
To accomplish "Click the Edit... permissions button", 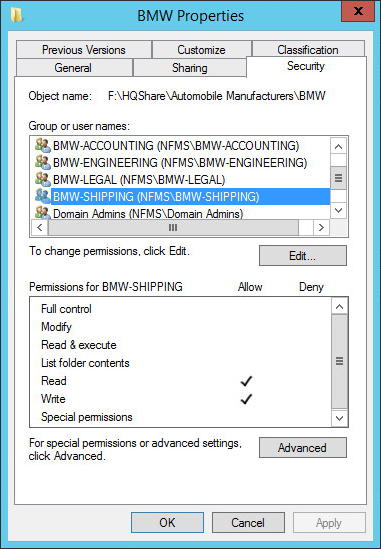I will point(303,256).
